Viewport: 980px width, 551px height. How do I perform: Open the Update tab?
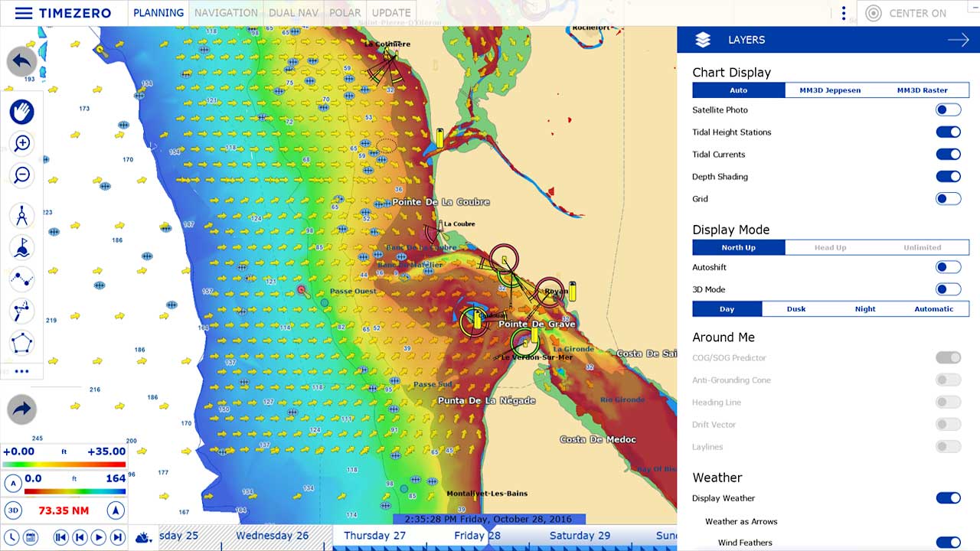pyautogui.click(x=391, y=13)
